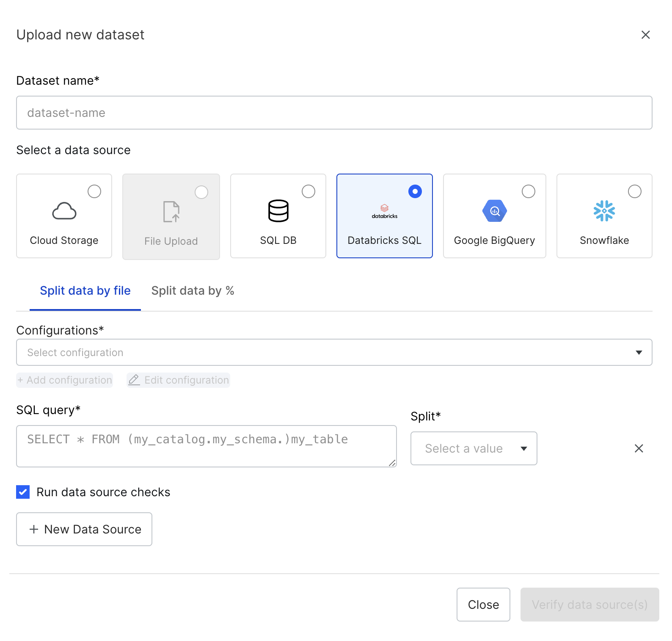Click the Google BigQuery logo icon
The image size is (672, 641).
495,211
